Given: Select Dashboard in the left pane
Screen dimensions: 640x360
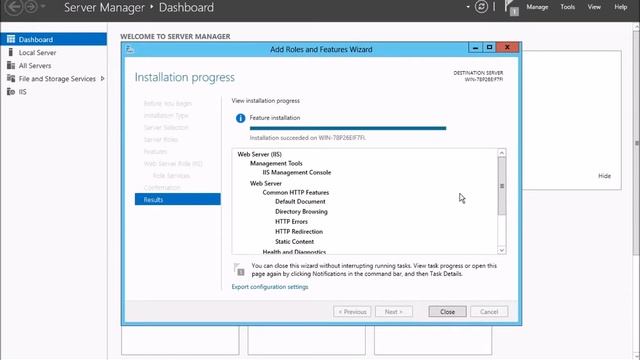Looking at the screenshot, I should pyautogui.click(x=53, y=39).
